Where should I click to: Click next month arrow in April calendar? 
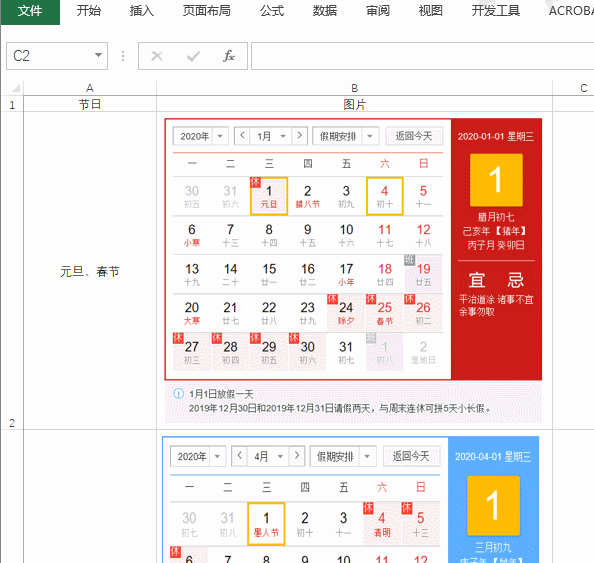tap(297, 456)
